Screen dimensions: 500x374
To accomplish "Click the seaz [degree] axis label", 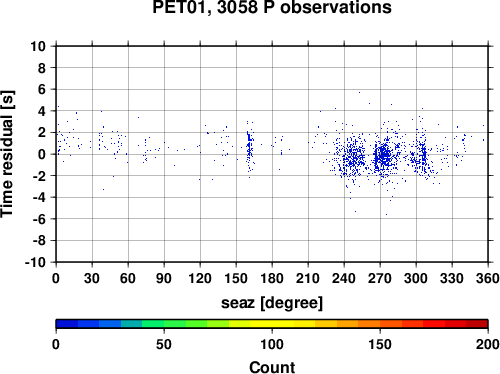I will tap(272, 303).
